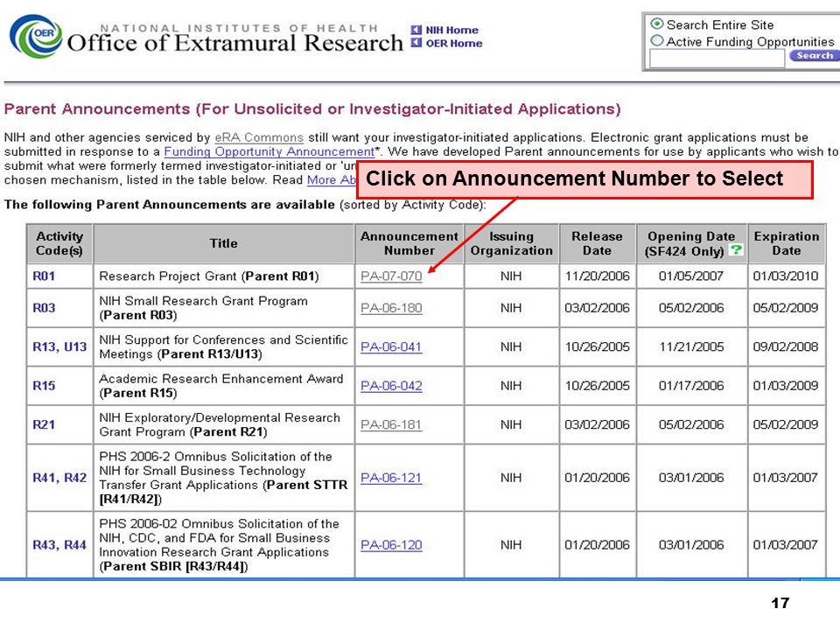The image size is (840, 630).
Task: Click the Parent SBIR [R43/R44] solicitation title
Action: point(219,545)
